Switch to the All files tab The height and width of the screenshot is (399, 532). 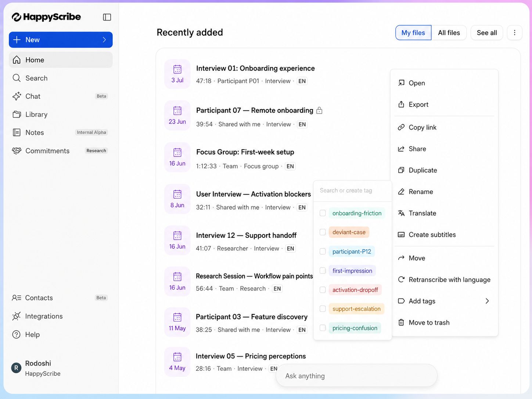[449, 33]
